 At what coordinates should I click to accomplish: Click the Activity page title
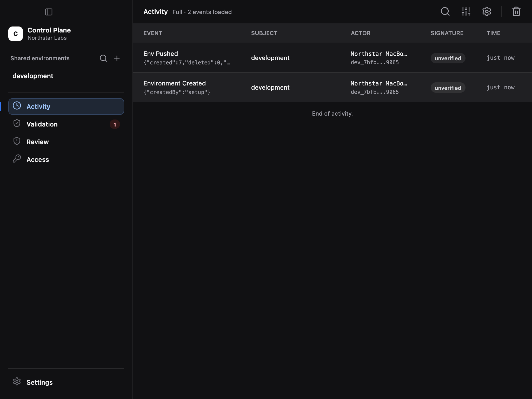click(x=156, y=12)
